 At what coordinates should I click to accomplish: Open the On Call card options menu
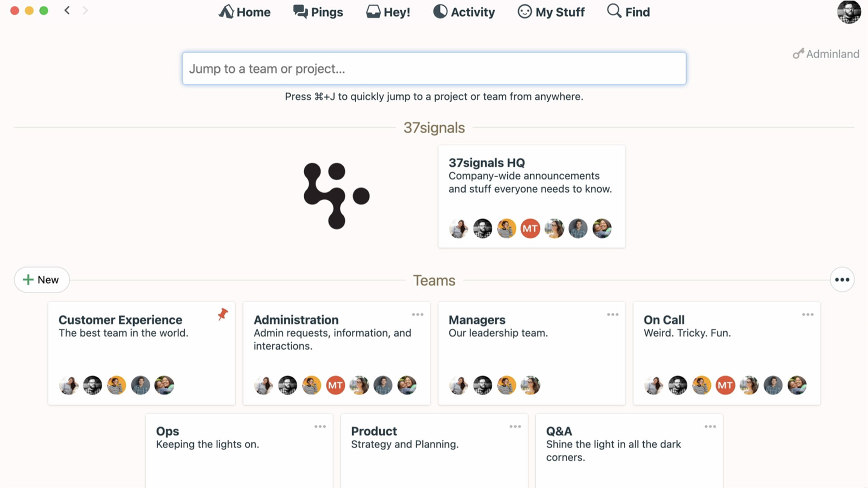(808, 314)
